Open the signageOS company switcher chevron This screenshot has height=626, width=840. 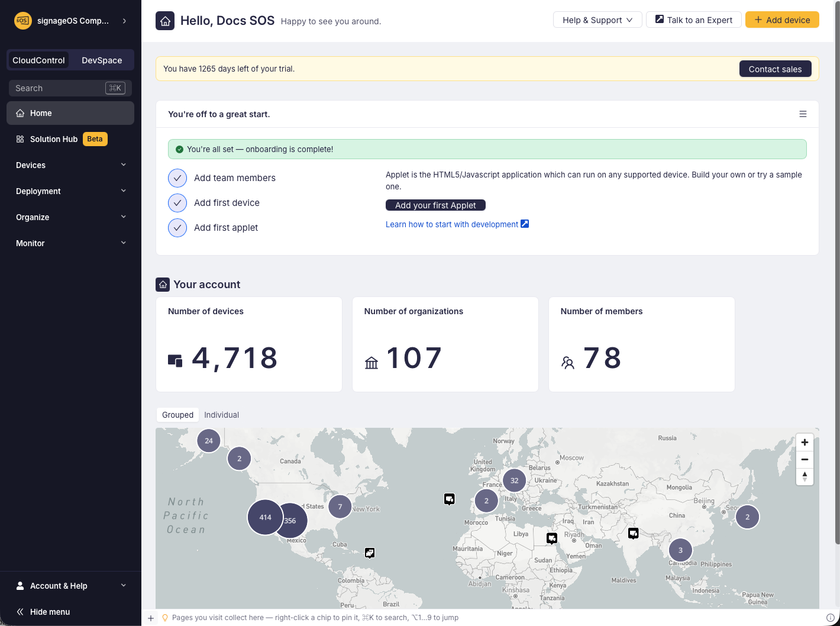tap(124, 21)
